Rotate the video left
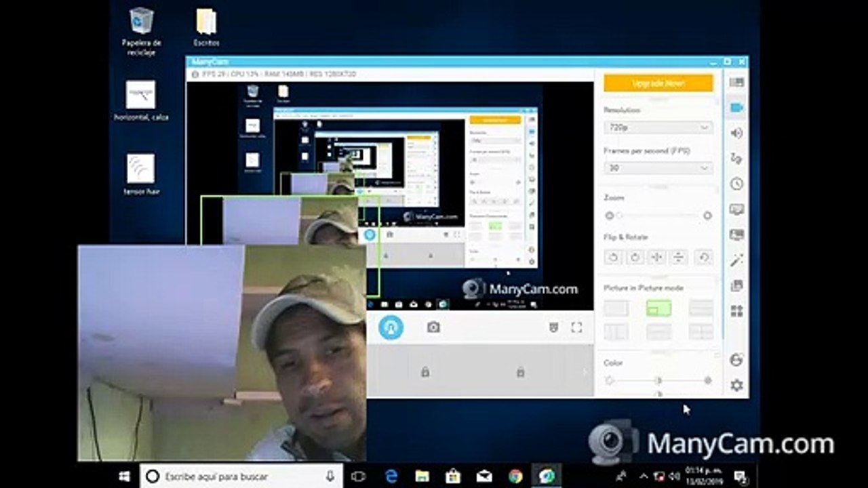Image resolution: width=868 pixels, height=488 pixels. (x=613, y=257)
